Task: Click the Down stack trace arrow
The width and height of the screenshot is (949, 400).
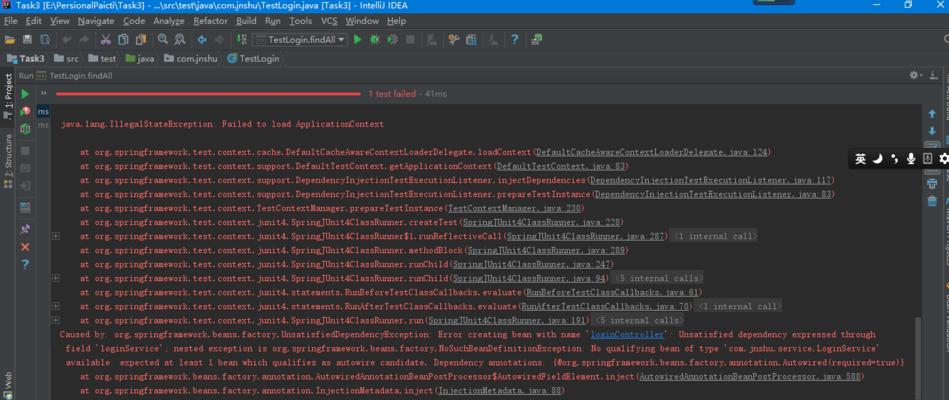Action: pos(932,131)
